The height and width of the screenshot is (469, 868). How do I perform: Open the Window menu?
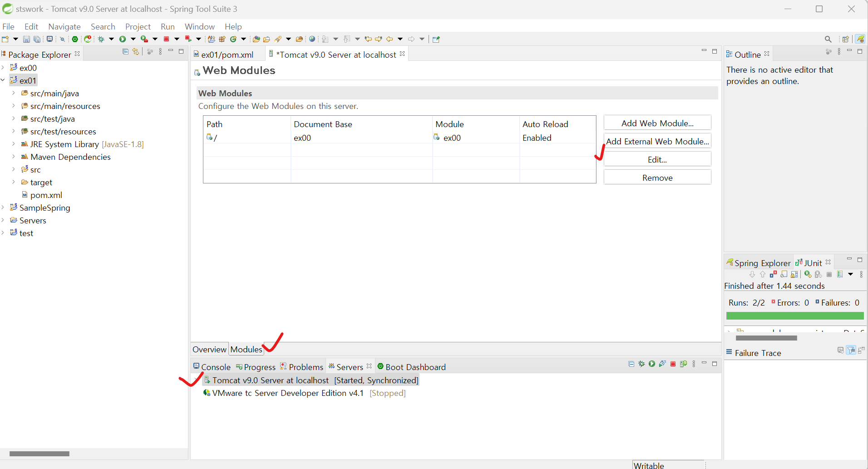(199, 26)
